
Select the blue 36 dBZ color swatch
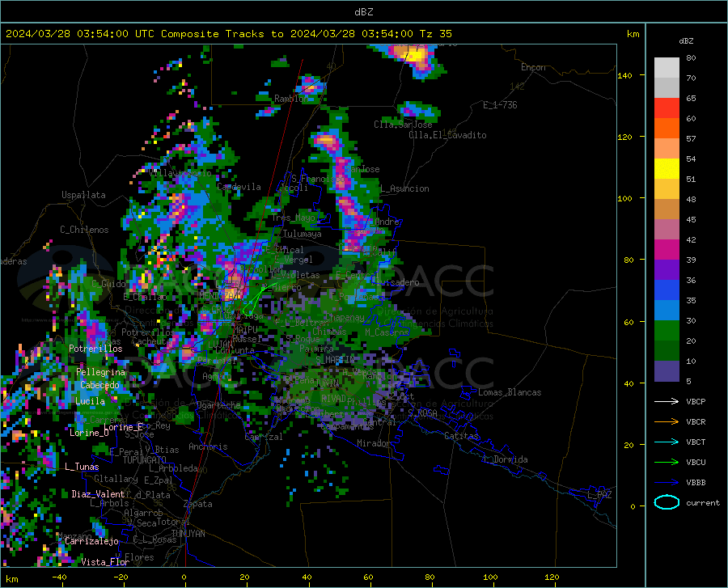click(667, 290)
